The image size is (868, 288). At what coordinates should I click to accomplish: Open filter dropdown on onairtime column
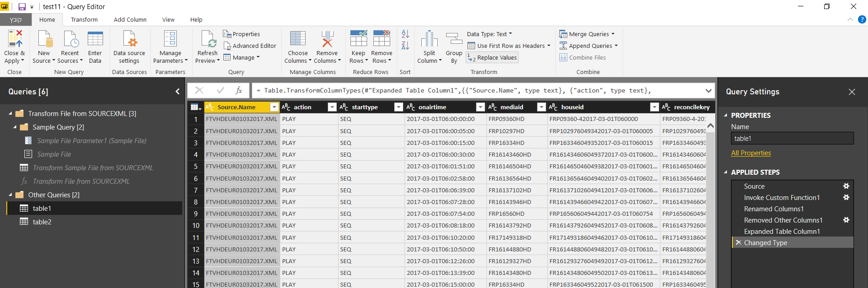pyautogui.click(x=480, y=107)
